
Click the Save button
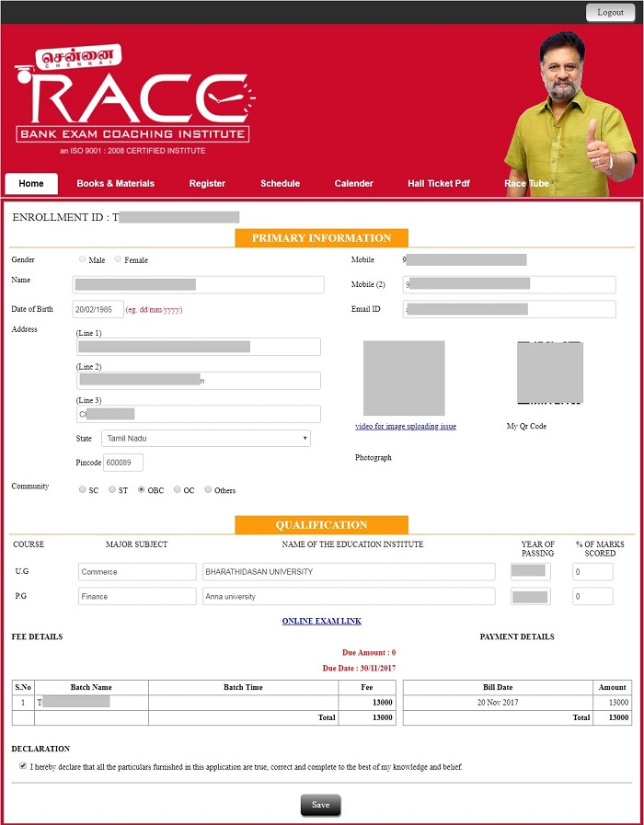321,805
